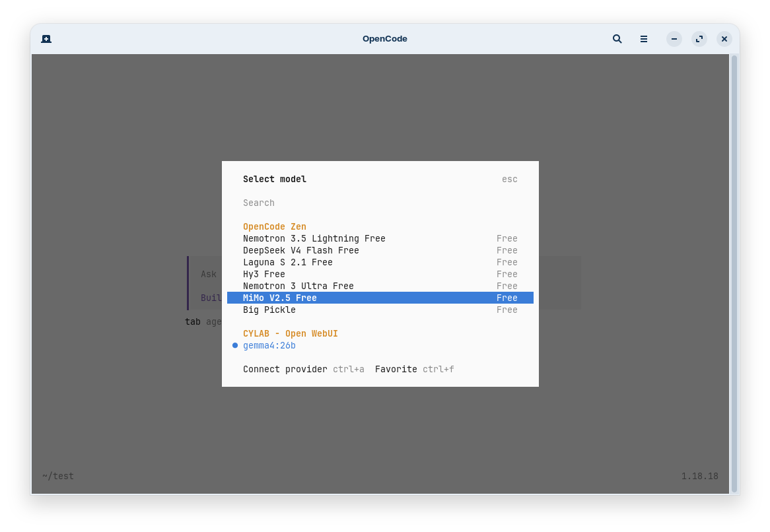The image size is (770, 532).
Task: Click the OpenCode Zen provider heading
Action: tap(275, 227)
